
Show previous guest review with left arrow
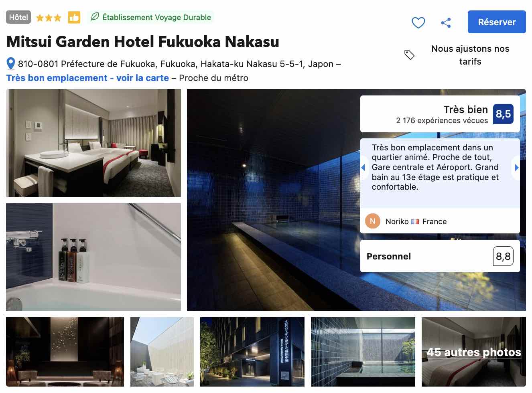pos(363,168)
